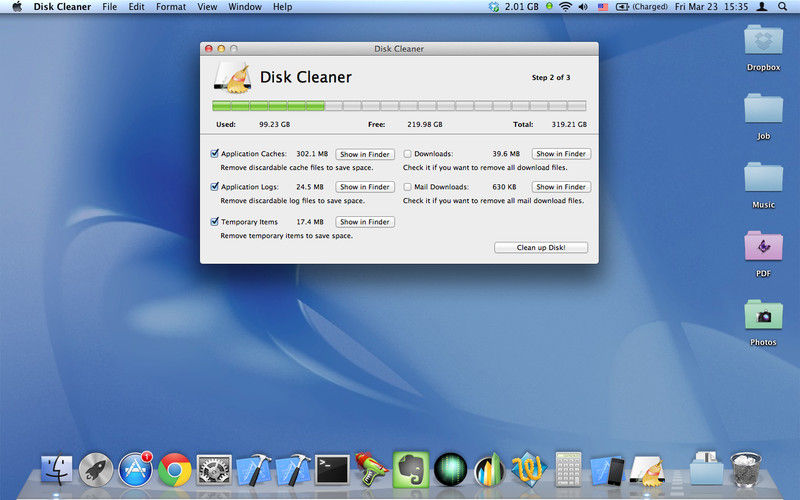Open the View menu
Viewport: 800px width, 500px height.
tap(207, 7)
